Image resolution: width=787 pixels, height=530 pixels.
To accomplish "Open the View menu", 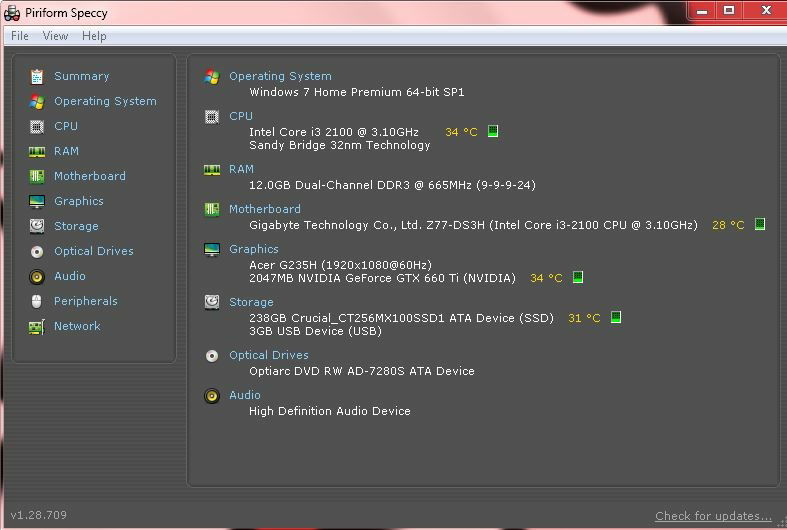I will (x=55, y=36).
